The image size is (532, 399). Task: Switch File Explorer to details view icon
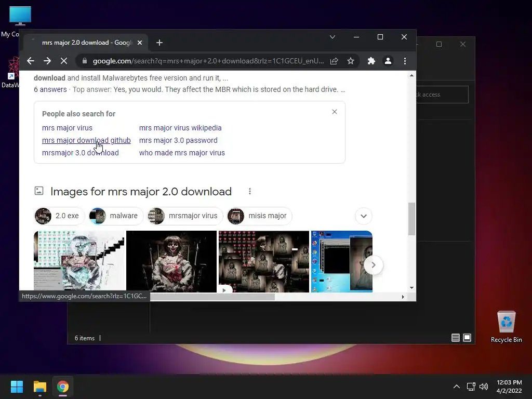(x=456, y=338)
